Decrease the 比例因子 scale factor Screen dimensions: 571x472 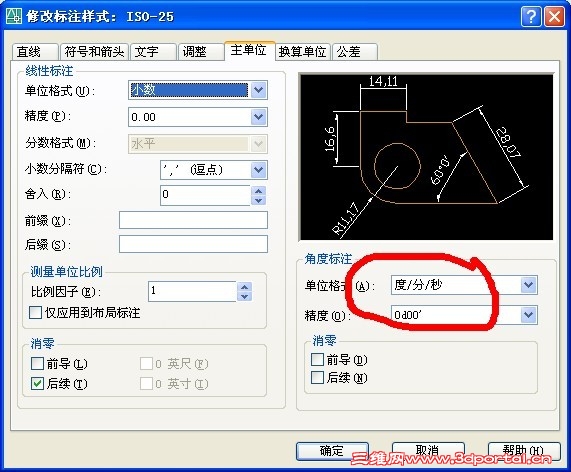point(245,296)
